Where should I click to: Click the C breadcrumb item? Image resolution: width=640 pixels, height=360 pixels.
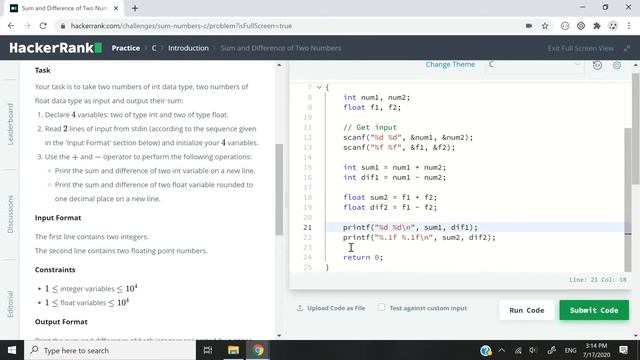pyautogui.click(x=154, y=48)
